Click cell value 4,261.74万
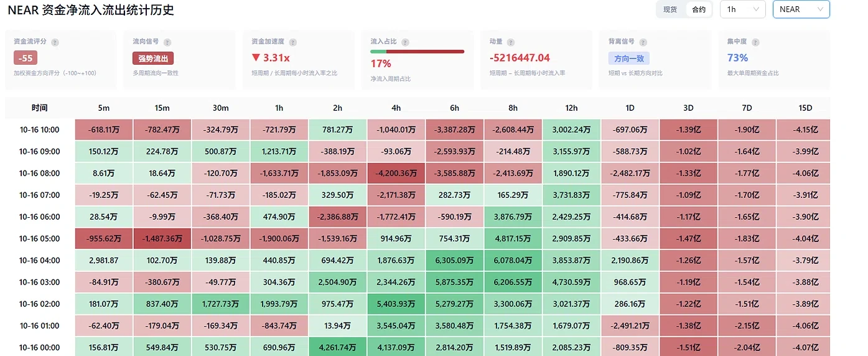Image resolution: width=868 pixels, height=356 pixels. (x=337, y=347)
